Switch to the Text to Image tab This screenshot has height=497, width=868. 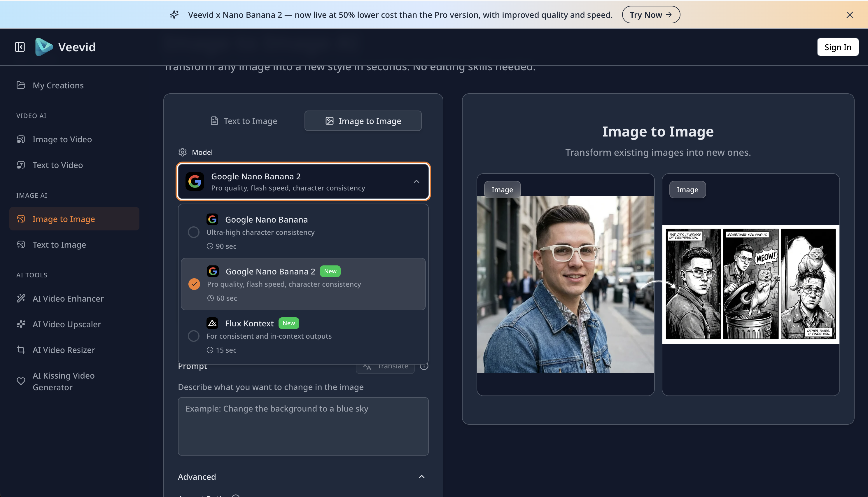(x=244, y=121)
